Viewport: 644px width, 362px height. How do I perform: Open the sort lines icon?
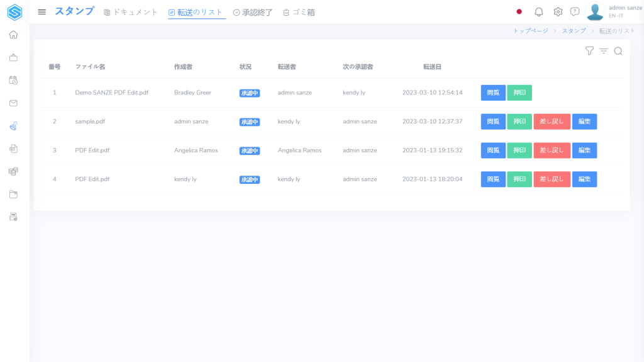pos(604,51)
